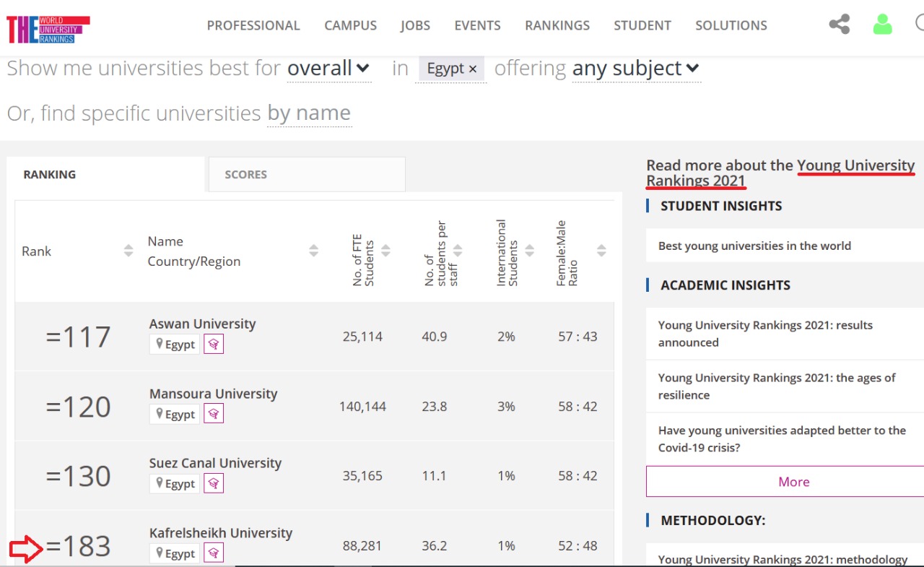Click the THE World University Rankings logo

click(48, 29)
